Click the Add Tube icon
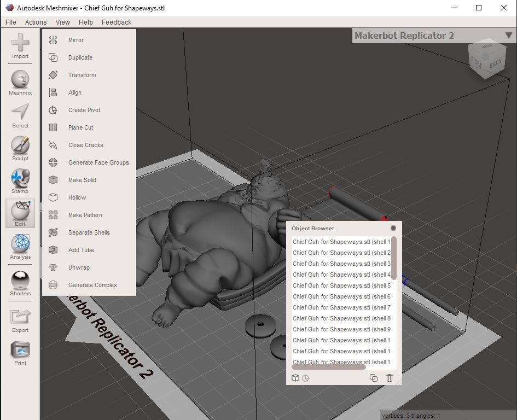Image resolution: width=517 pixels, height=420 pixels. [x=53, y=250]
